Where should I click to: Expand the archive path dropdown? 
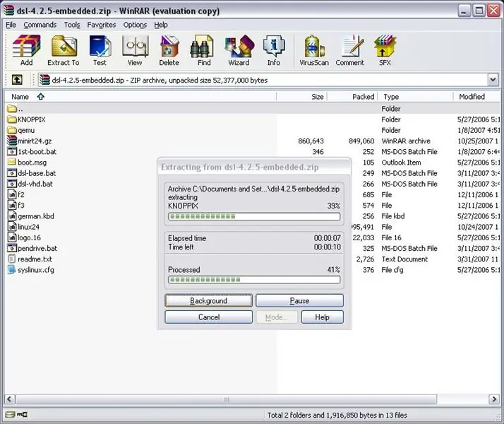click(x=493, y=80)
